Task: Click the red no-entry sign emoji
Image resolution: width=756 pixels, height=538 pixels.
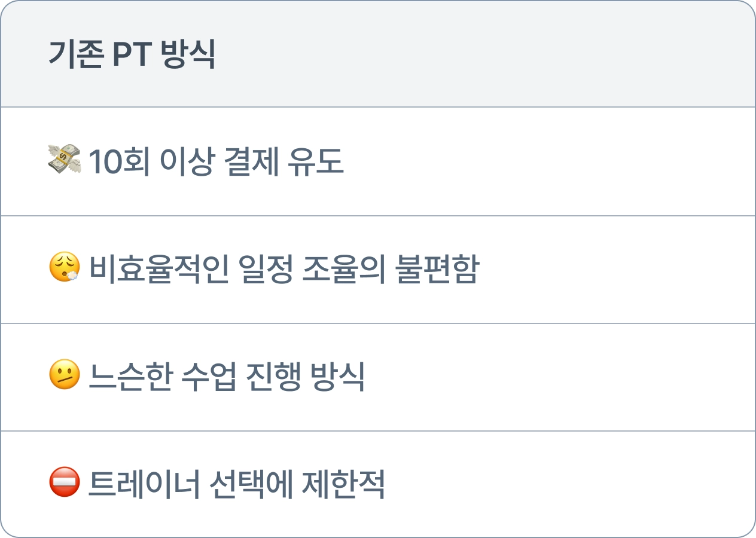Action: (64, 484)
